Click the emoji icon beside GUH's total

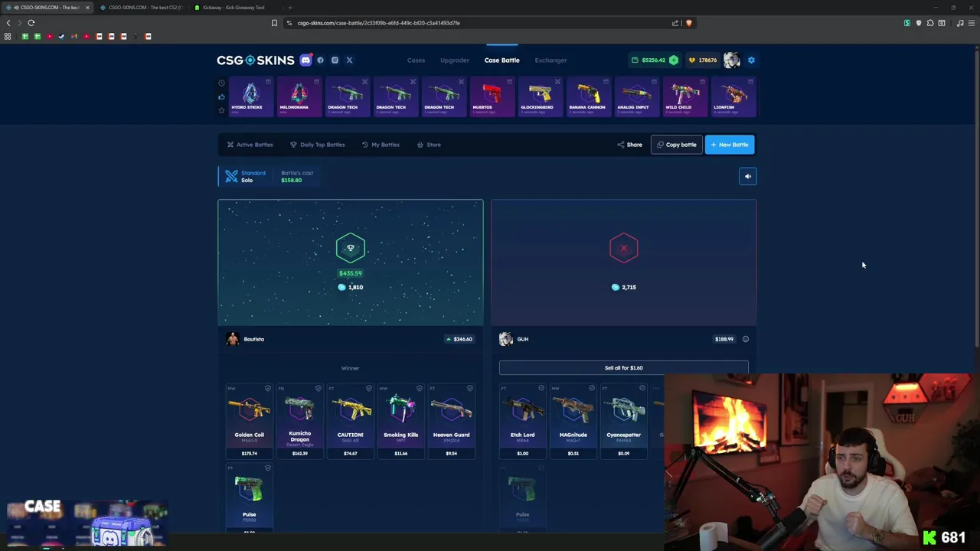click(746, 339)
